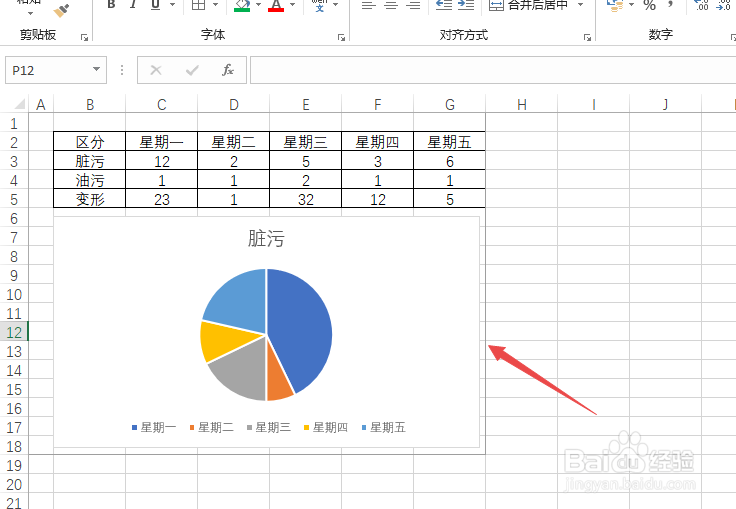Click 合并后居中 merge and center button
The height and width of the screenshot is (509, 736).
tap(529, 5)
